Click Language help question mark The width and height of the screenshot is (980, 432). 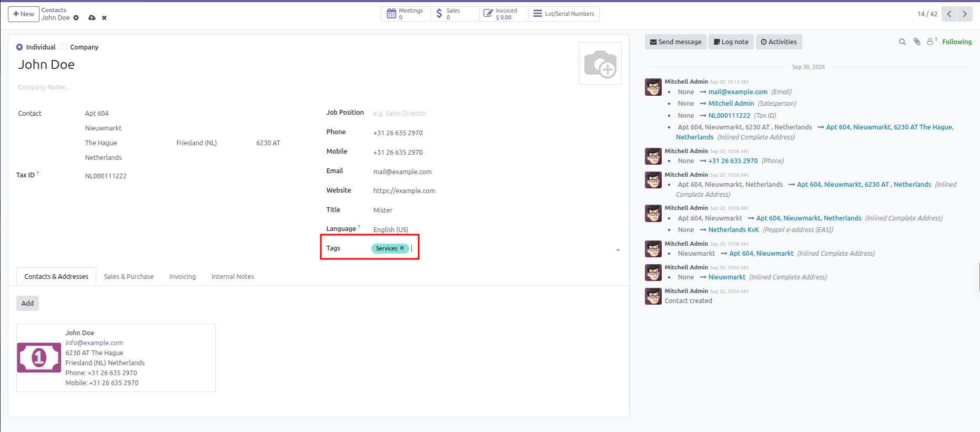click(359, 227)
